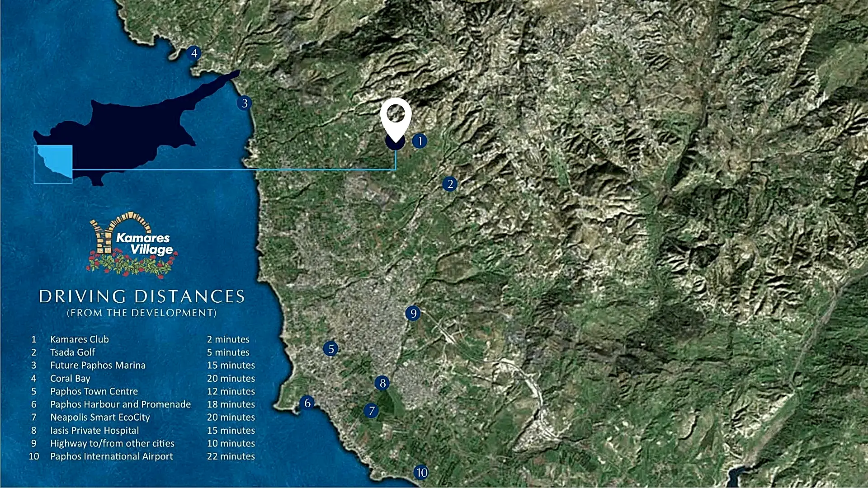Image resolution: width=868 pixels, height=488 pixels.
Task: Click the 10 minutes value for the Highway
Action: 231,443
